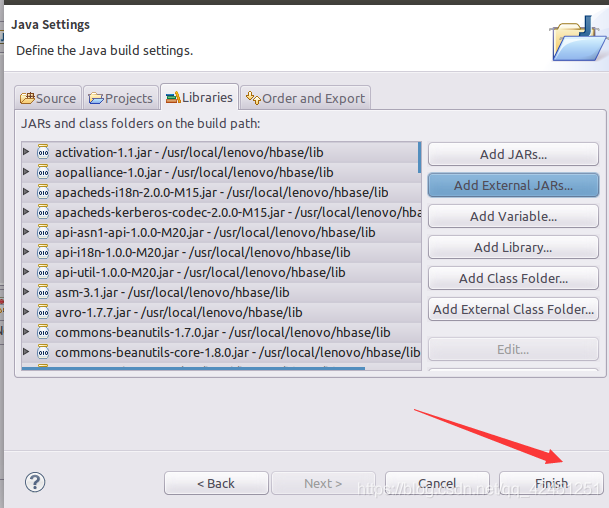Viewport: 609px width, 508px height.
Task: Expand asm-3.1.jar tree node
Action: point(26,291)
